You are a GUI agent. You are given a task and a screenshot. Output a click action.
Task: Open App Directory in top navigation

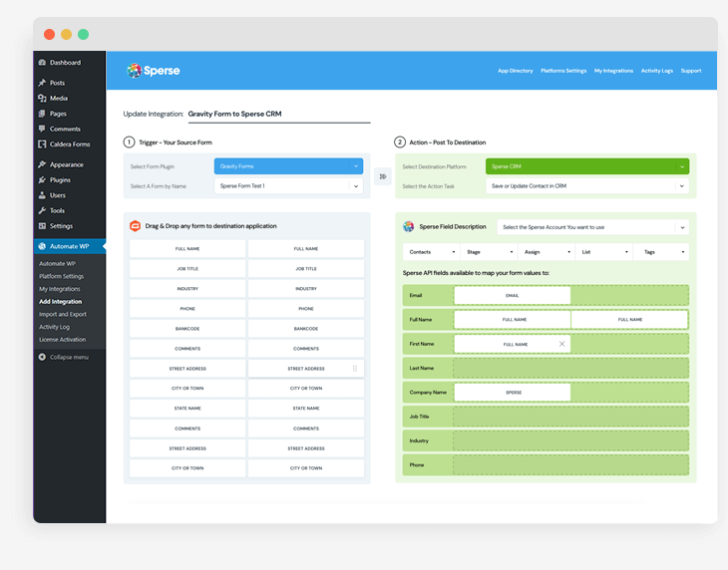[x=516, y=71]
